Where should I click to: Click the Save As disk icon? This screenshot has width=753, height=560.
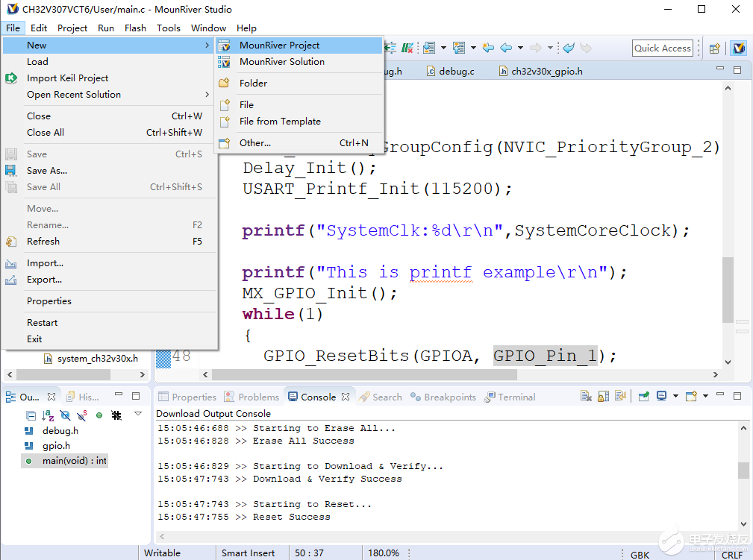coord(10,170)
